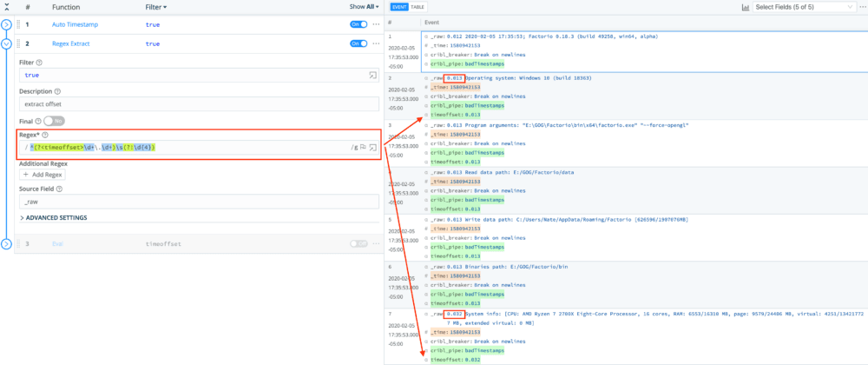The width and height of the screenshot is (868, 365).
Task: Open the chart icon beside Select Fields
Action: tap(746, 7)
